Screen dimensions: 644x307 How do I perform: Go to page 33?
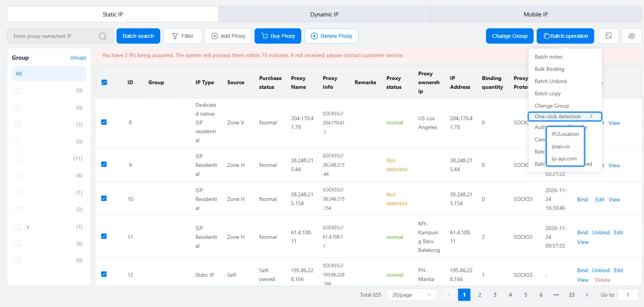coord(572,295)
